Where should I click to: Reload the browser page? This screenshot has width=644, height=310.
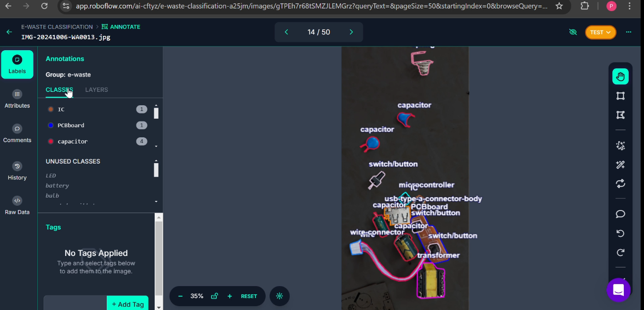click(44, 6)
